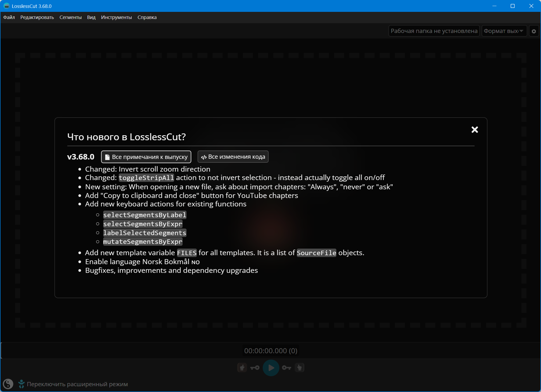Open the 'Файл' menu

click(9, 17)
